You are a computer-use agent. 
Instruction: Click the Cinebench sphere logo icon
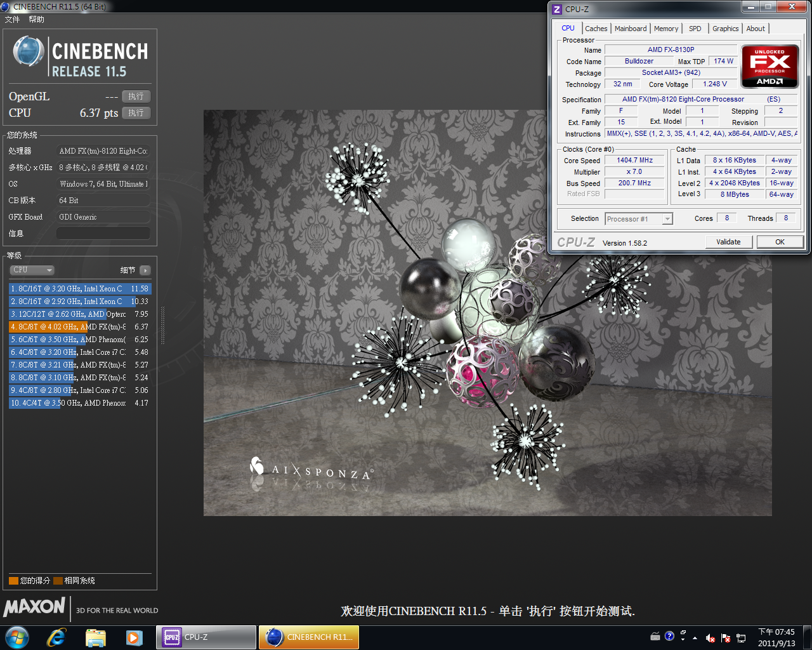[29, 51]
